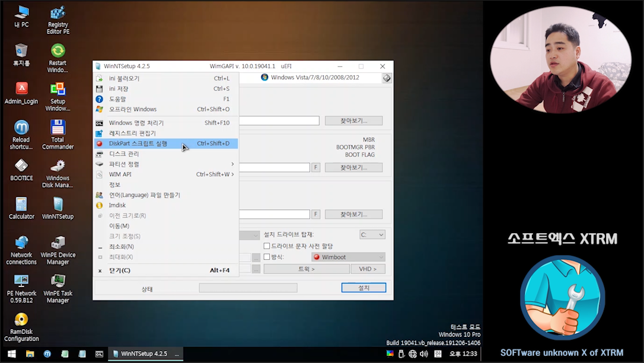The height and width of the screenshot is (363, 644).
Task: Open File Explorer from the taskbar
Action: point(30,354)
